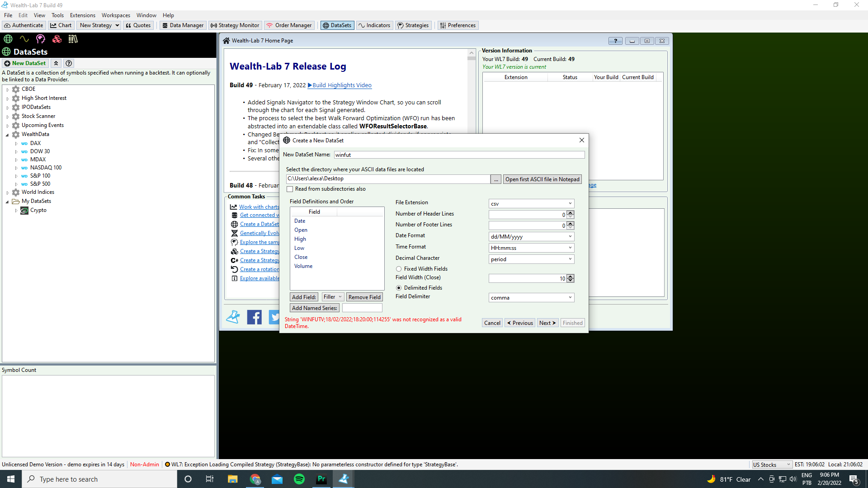This screenshot has width=868, height=488.
Task: Click Wealth-Lab logo icon on Home Page
Action: [233, 317]
